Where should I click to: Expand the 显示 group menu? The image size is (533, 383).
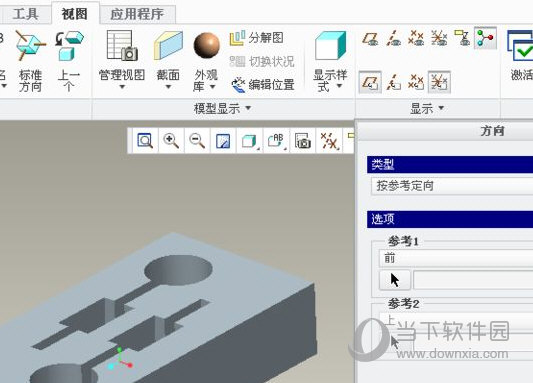[427, 109]
